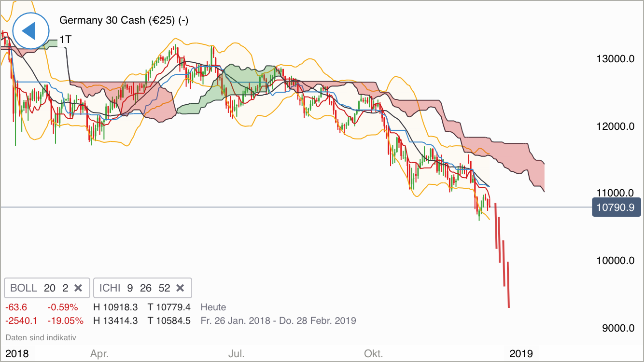Screen dimensions: 644x362
Task: Select the Okt. label on the time axis
Action: (x=374, y=353)
